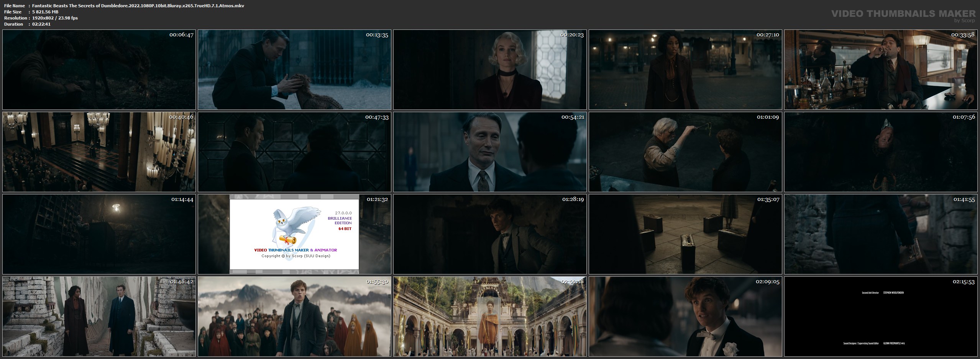Select the thumbnail stamped 00:13:35
Image resolution: width=980 pixels, height=359 pixels.
tap(294, 70)
